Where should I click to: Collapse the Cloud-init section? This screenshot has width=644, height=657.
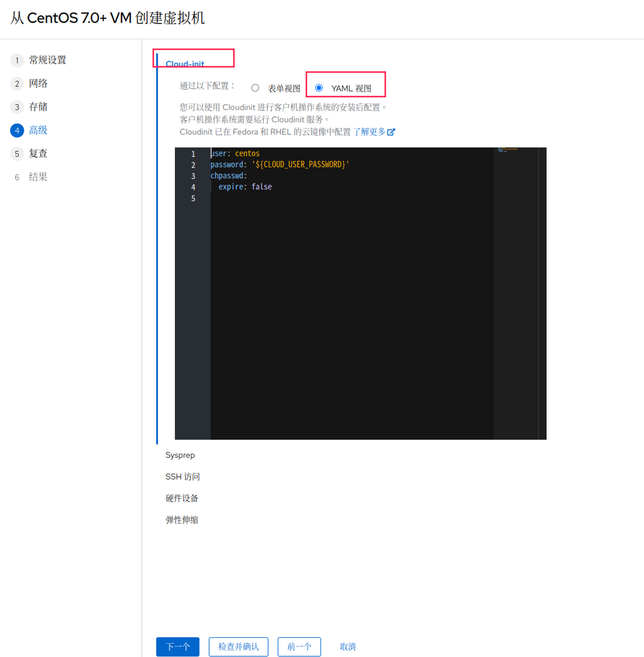click(x=185, y=63)
